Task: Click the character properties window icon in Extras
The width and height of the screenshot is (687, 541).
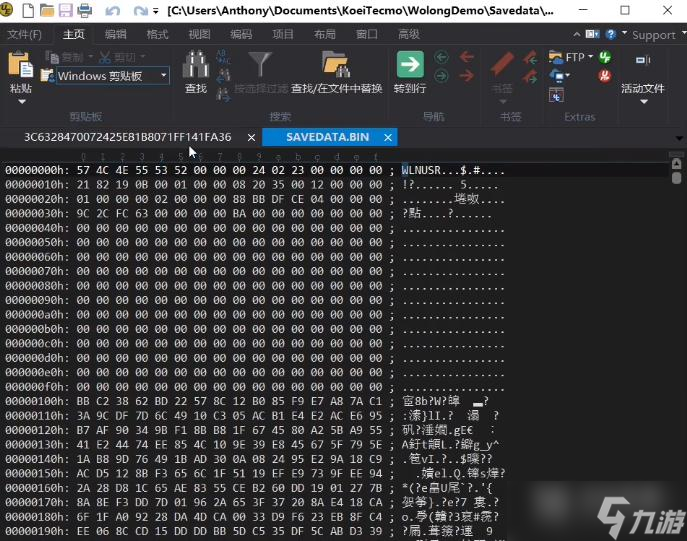Action: tap(556, 95)
